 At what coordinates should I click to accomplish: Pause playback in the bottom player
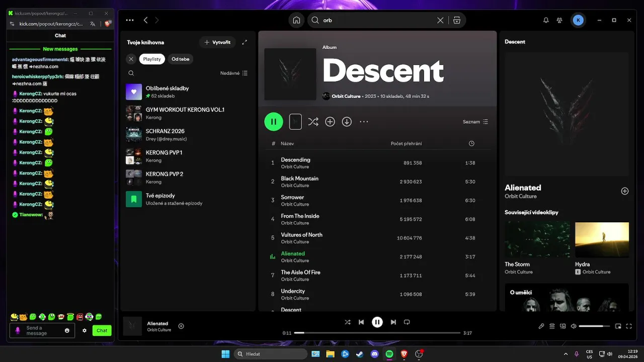(377, 322)
